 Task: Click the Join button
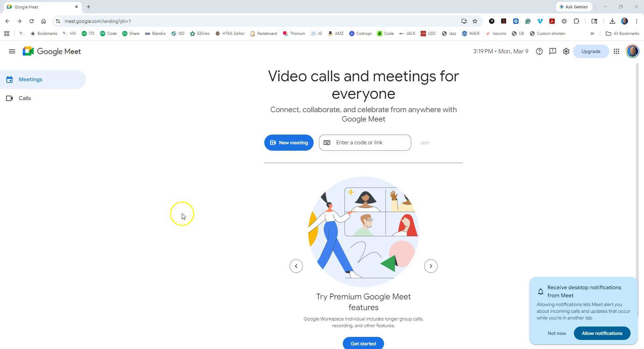pyautogui.click(x=424, y=143)
